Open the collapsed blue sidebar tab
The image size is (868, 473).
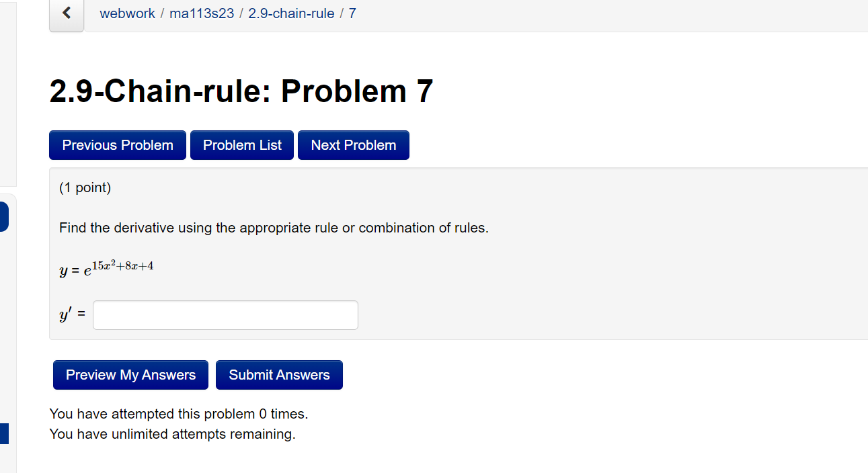pyautogui.click(x=4, y=216)
